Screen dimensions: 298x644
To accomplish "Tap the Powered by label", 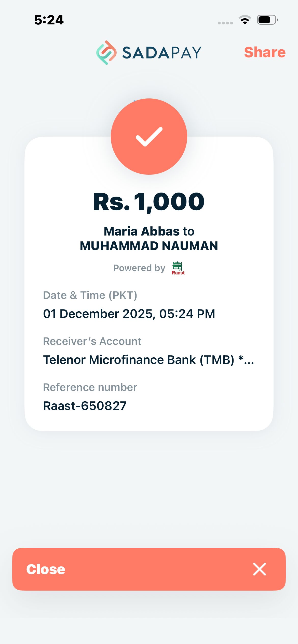I will [139, 268].
